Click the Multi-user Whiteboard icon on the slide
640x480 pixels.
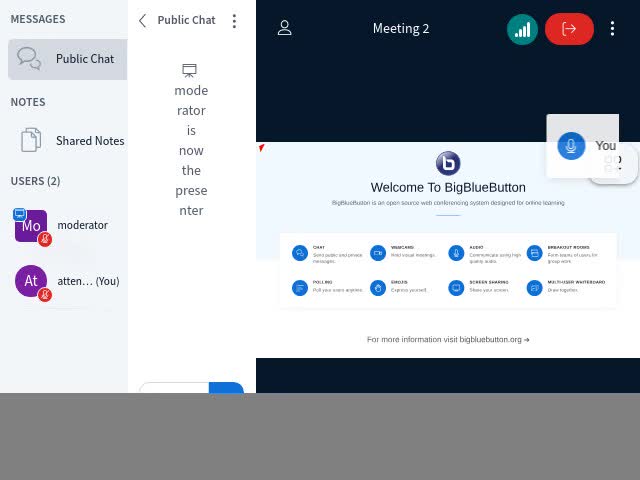coord(534,288)
